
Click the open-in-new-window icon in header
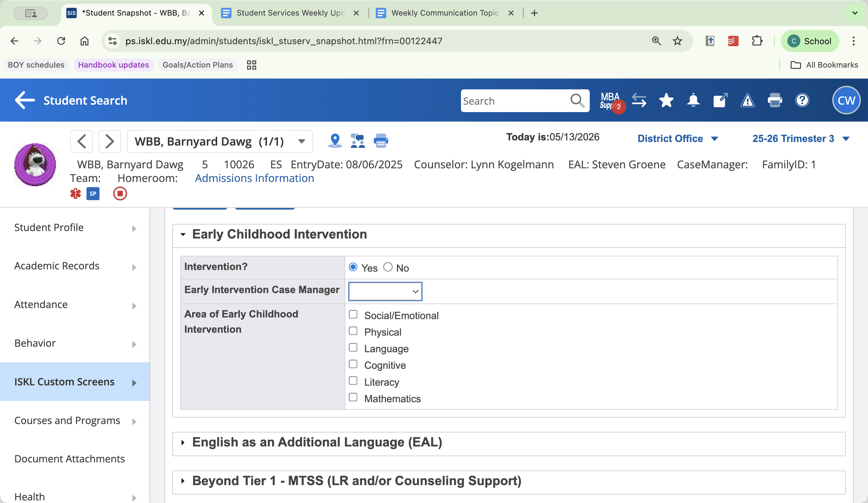[x=720, y=100]
